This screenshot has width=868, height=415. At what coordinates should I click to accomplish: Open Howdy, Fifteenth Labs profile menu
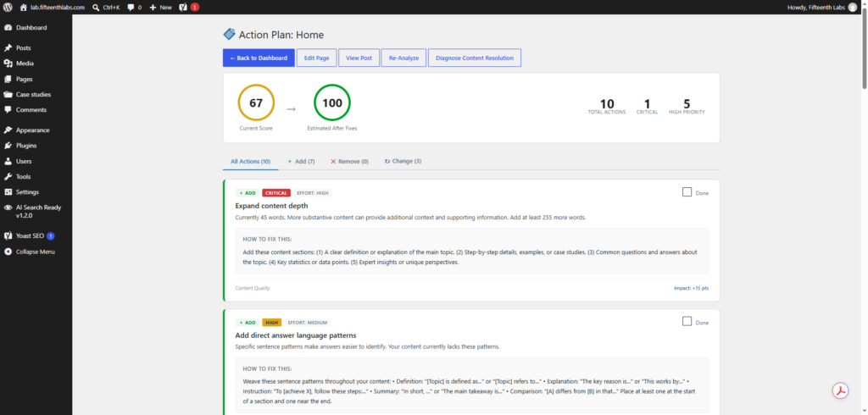point(821,7)
